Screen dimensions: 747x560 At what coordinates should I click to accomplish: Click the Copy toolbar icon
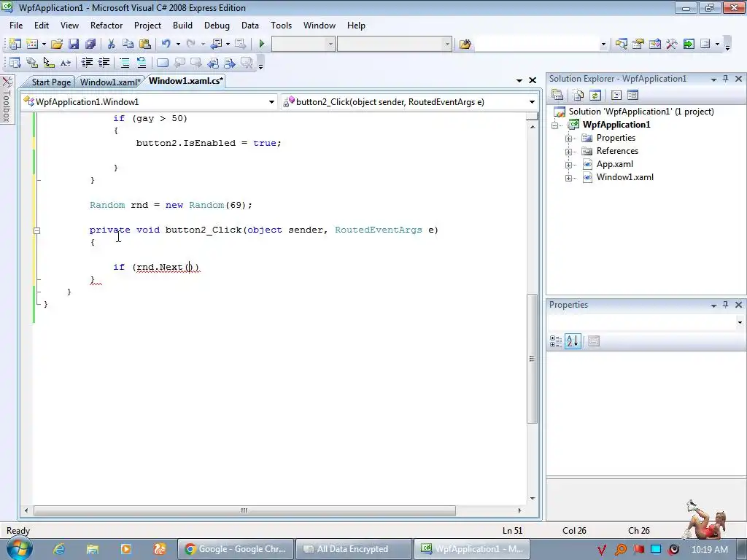[128, 44]
